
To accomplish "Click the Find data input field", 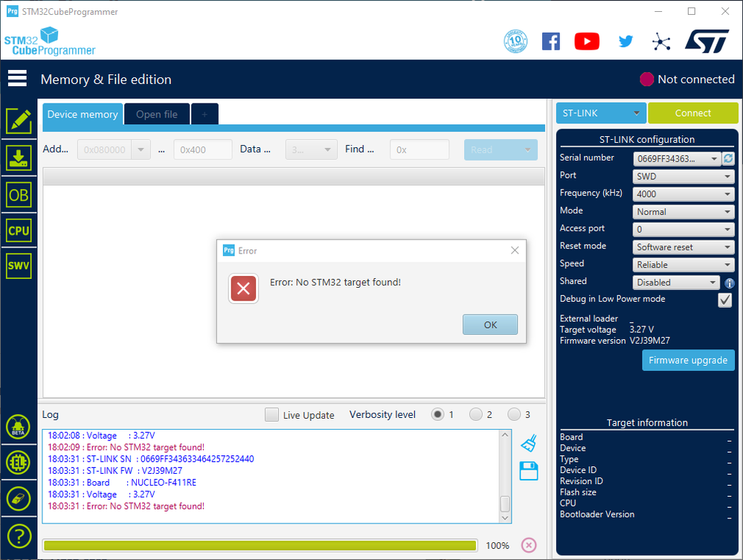I will pos(419,149).
